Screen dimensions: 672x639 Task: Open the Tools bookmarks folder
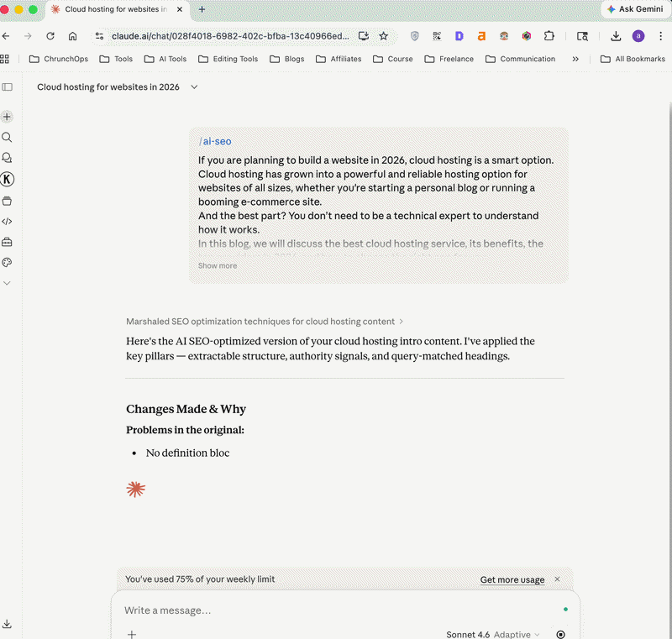tap(116, 59)
